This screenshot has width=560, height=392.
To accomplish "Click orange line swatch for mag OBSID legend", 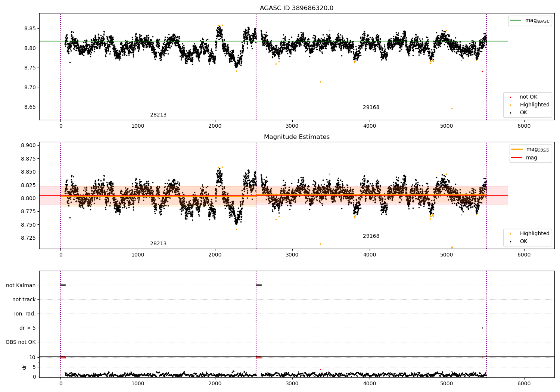I will pos(517,149).
